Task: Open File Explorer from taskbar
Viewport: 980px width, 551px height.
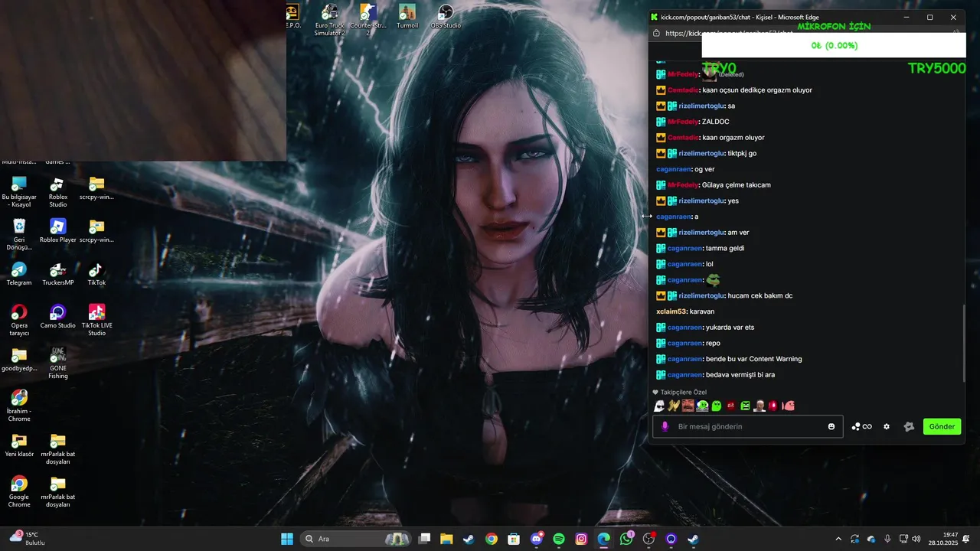Action: (446, 539)
